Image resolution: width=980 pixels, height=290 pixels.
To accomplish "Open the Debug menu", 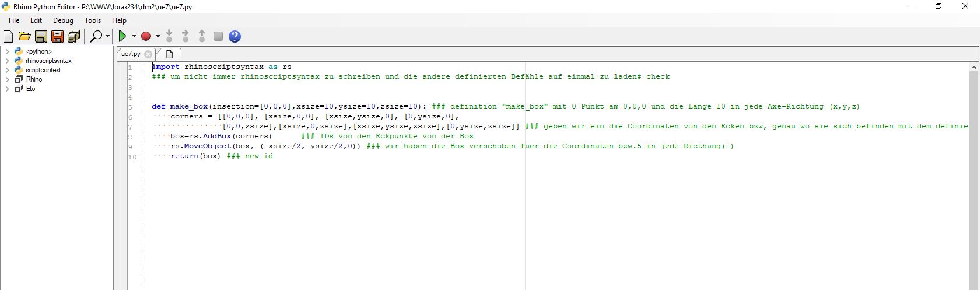I will [x=63, y=20].
